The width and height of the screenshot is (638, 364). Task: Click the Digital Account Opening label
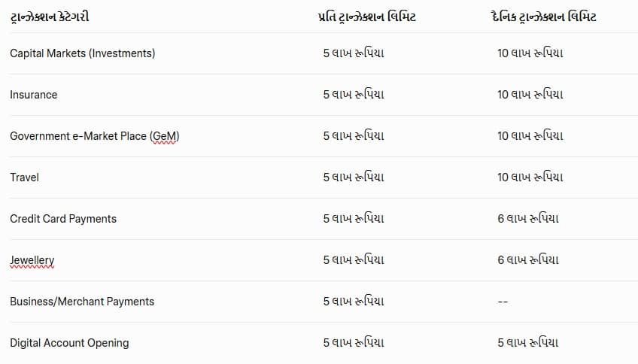69,343
